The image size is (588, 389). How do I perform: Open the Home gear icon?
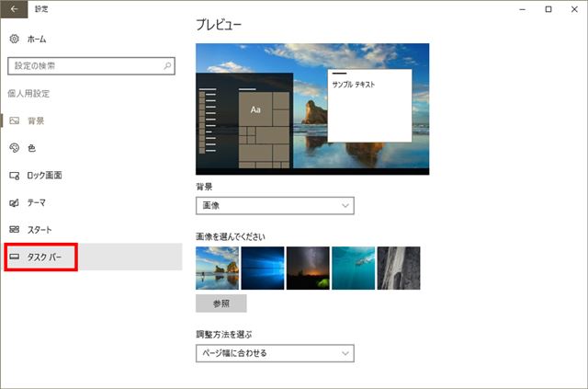(15, 39)
